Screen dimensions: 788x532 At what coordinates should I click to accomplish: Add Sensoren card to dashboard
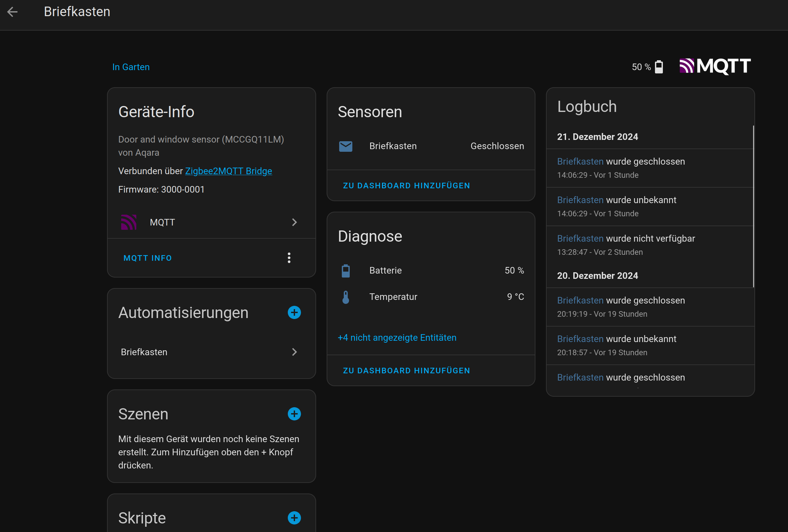point(407,185)
